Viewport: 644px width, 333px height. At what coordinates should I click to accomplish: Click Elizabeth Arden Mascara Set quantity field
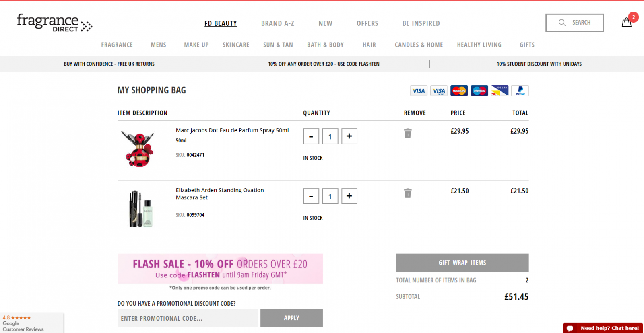330,196
